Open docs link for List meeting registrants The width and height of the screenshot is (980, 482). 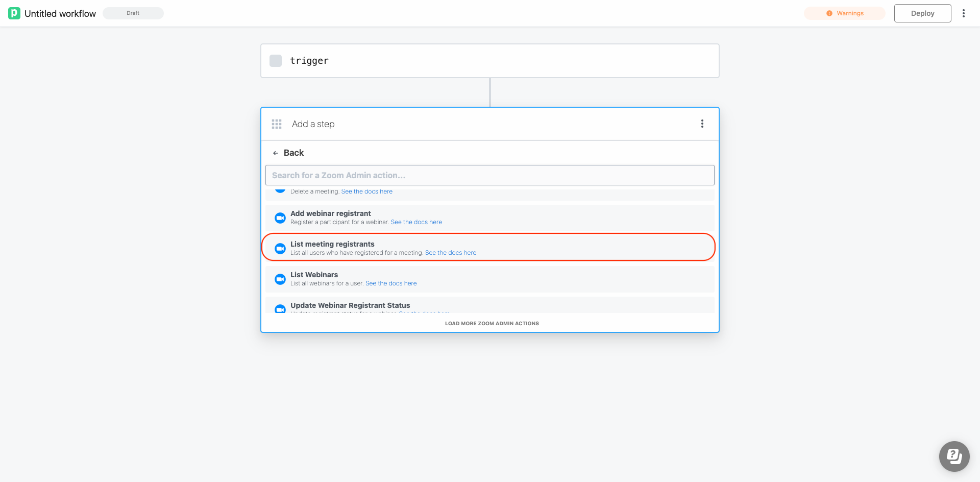[451, 252]
